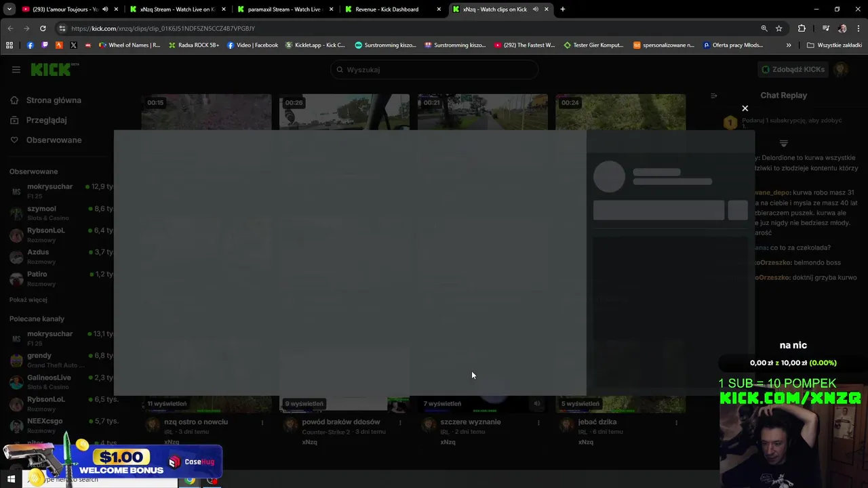Open grendy recommended channel

click(x=61, y=359)
